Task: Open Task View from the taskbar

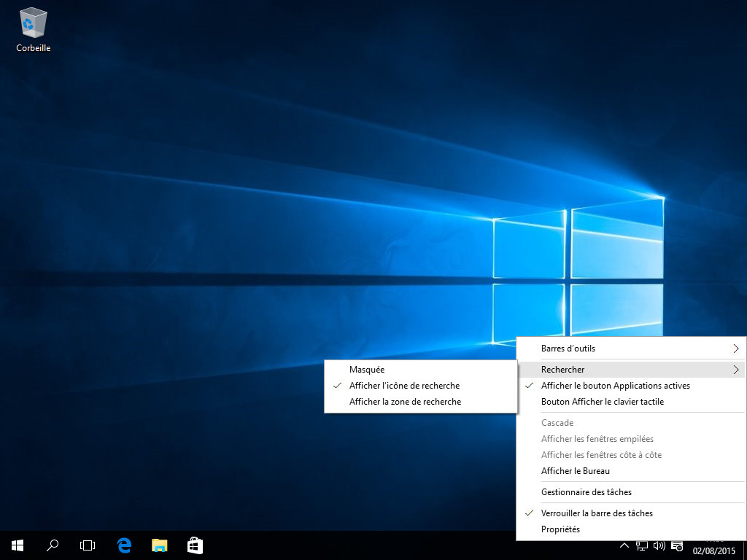Action: (x=88, y=545)
